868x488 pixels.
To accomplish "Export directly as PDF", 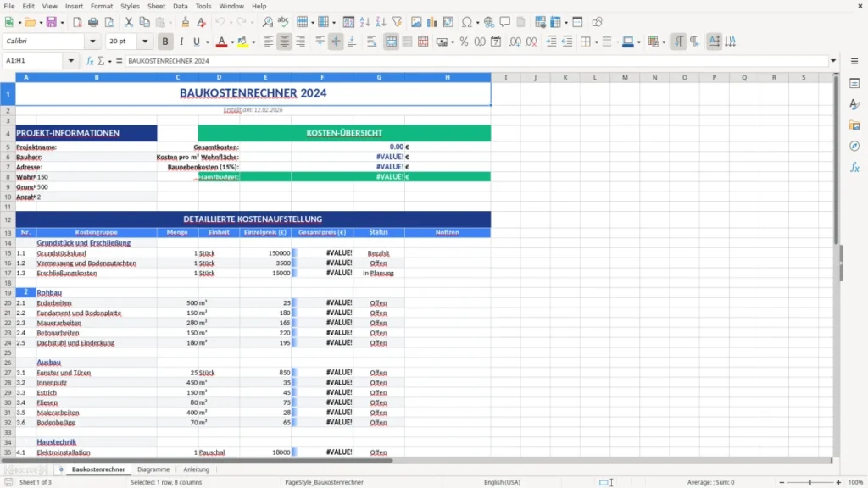I will click(x=77, y=22).
